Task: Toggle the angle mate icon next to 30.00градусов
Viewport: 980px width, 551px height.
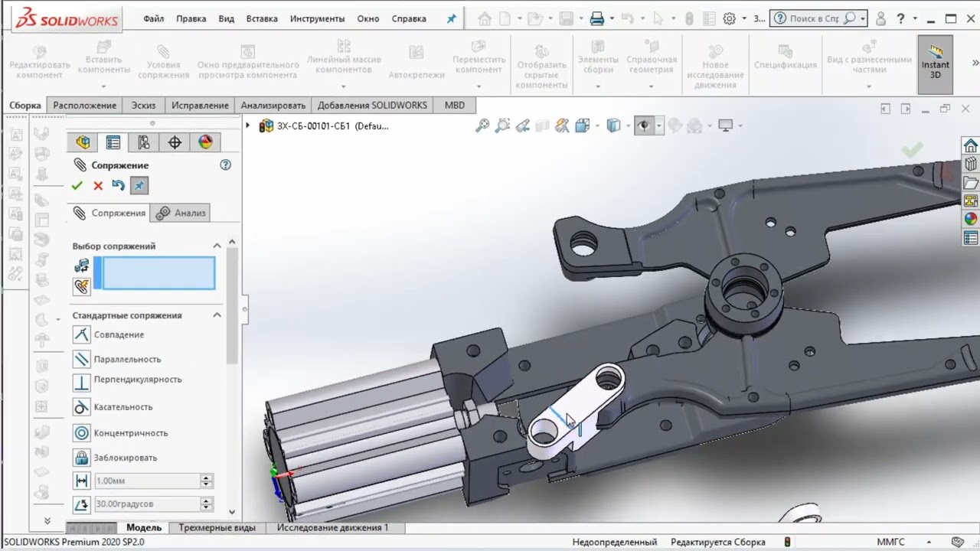Action: (x=81, y=504)
